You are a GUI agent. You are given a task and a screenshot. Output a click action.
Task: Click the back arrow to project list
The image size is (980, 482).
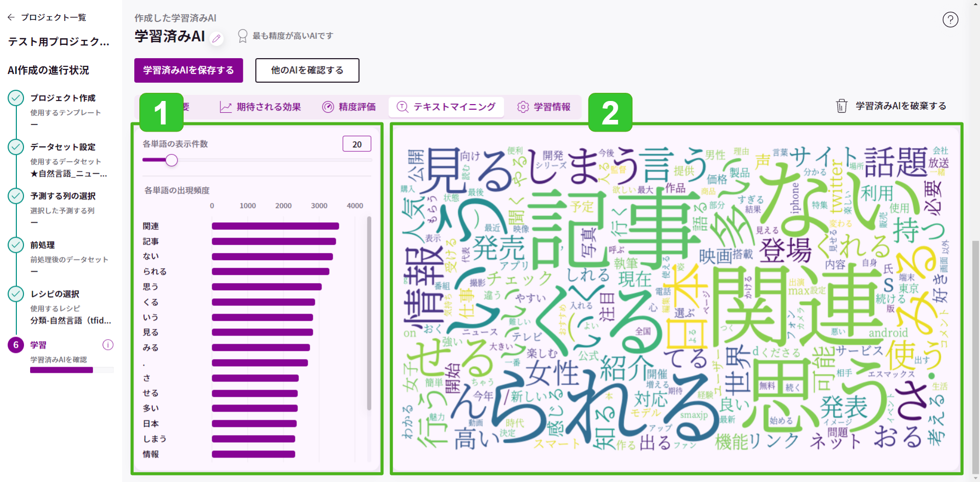[x=11, y=17]
